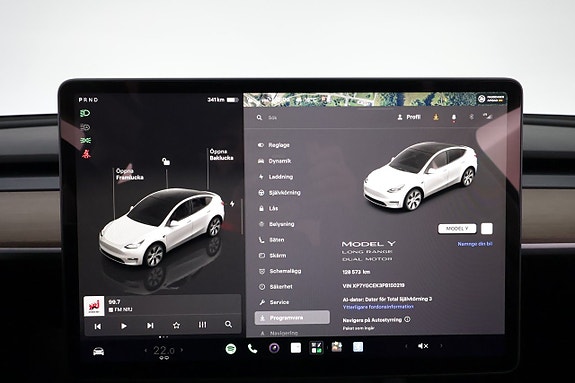
Task: Open the white calendar app icon
Action: [x=296, y=347]
